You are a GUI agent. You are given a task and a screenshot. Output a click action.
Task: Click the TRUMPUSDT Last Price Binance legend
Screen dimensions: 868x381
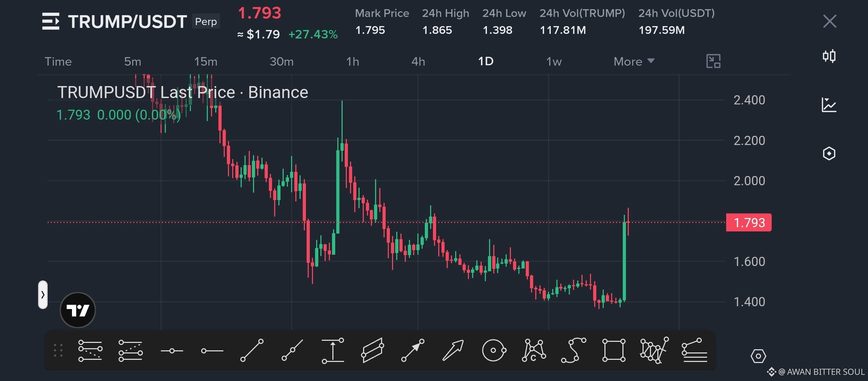[183, 92]
